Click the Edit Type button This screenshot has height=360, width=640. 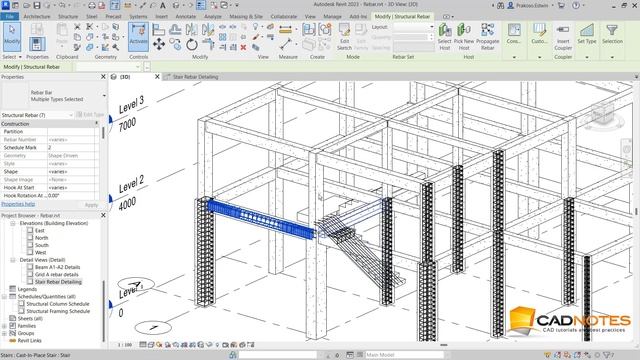click(x=90, y=115)
